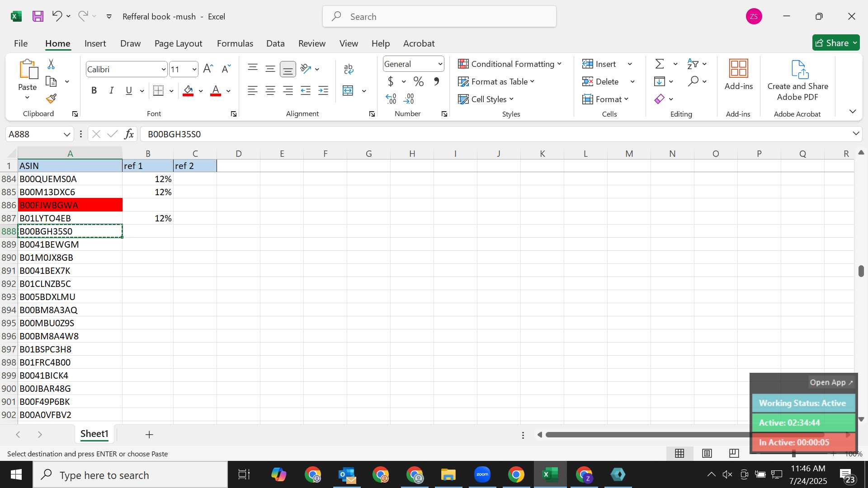
Task: Click the Undo arrow icon
Action: pyautogui.click(x=57, y=16)
